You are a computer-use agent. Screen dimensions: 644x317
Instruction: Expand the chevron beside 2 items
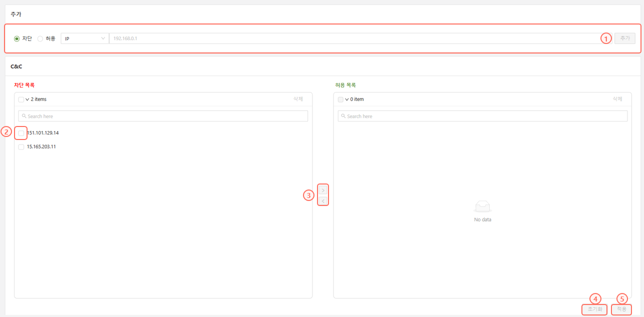pos(28,99)
